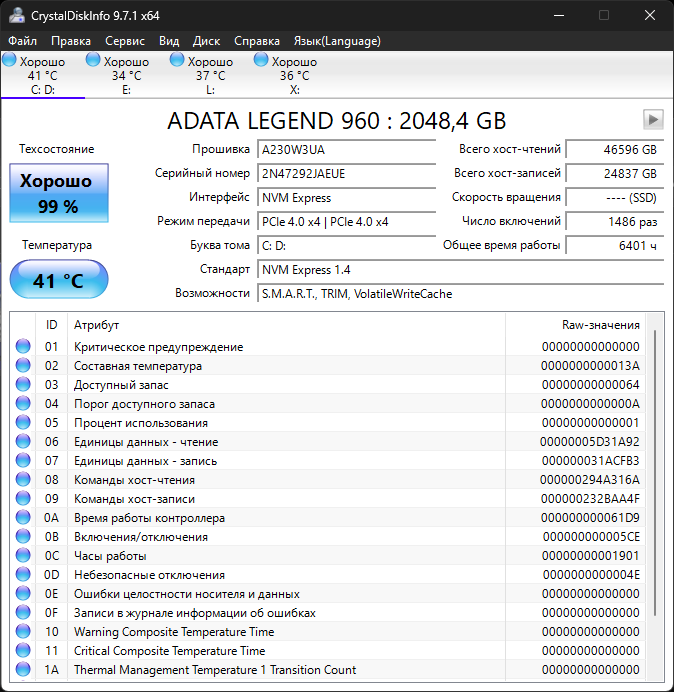Click the Raw-значения column header

click(600, 325)
